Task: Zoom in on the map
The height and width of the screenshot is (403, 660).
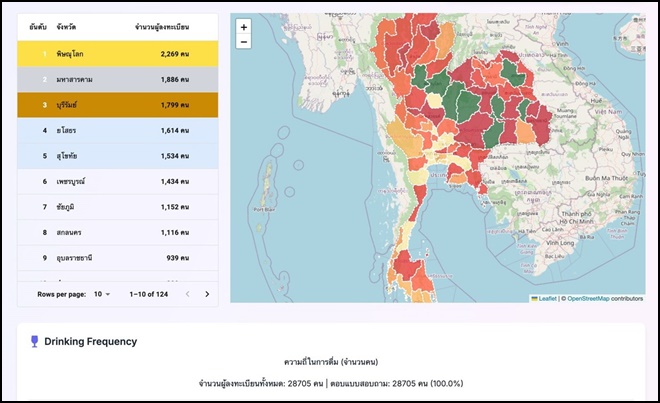Action: [x=244, y=27]
